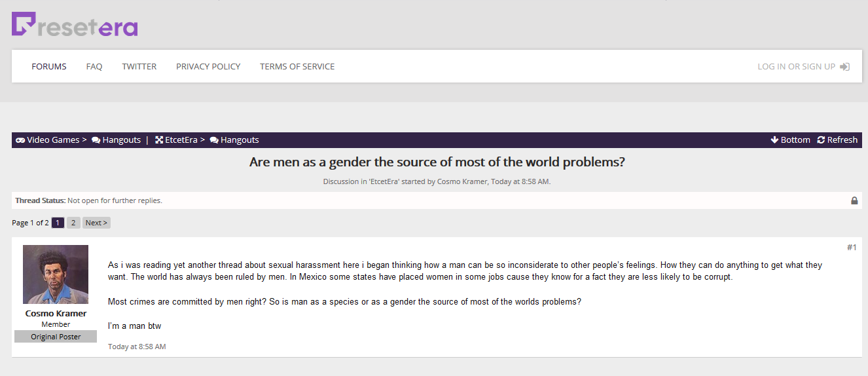Screen dimensions: 868x376
Task: Click the log in arrow icon
Action: pyautogui.click(x=845, y=67)
